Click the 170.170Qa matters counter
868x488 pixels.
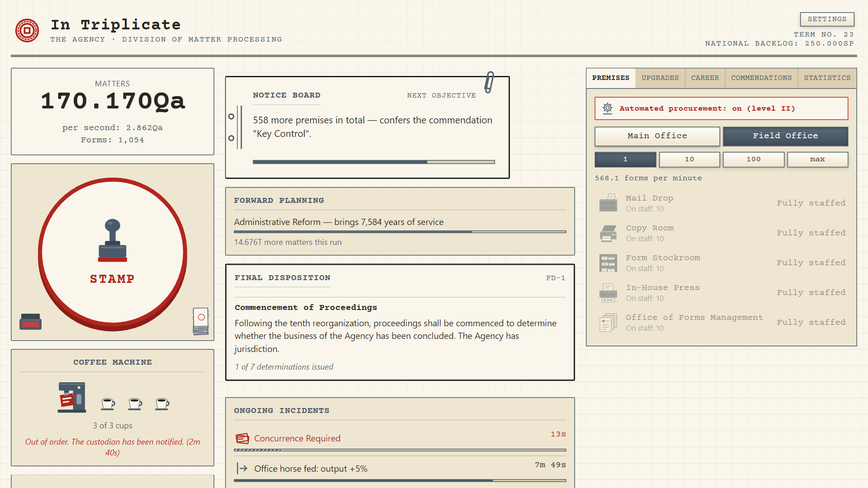pyautogui.click(x=113, y=100)
